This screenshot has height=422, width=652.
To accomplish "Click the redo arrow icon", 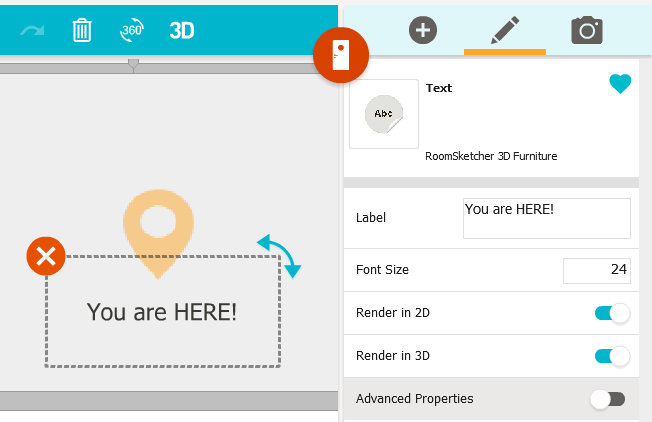I will coord(32,31).
